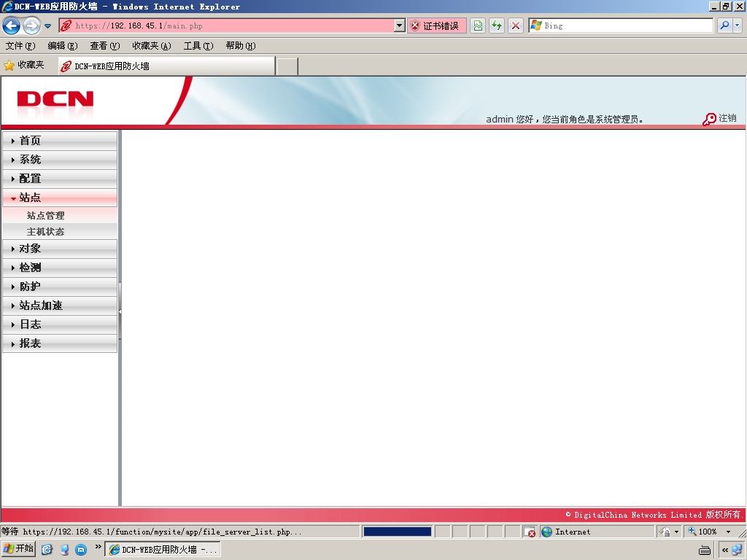Image resolution: width=747 pixels, height=560 pixels.
Task: Expand the 首页 sidebar menu
Action: pyautogui.click(x=60, y=141)
